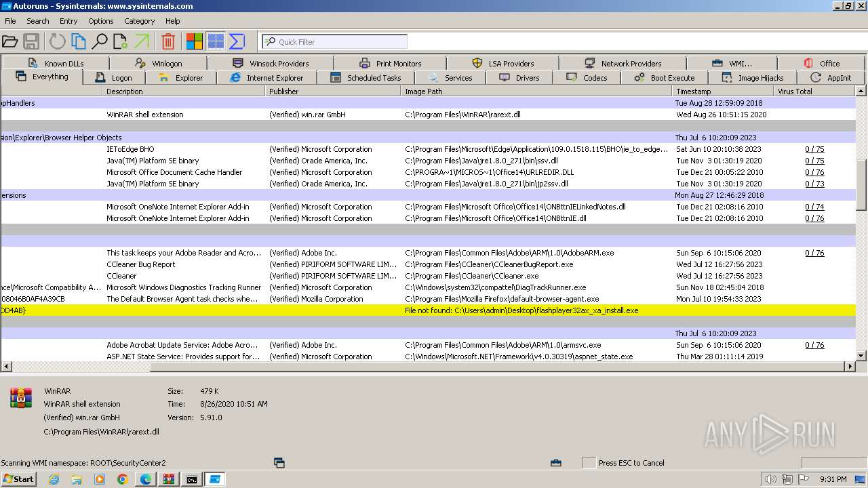Open the Category menu
Screen dimensions: 868x488
[x=140, y=21]
